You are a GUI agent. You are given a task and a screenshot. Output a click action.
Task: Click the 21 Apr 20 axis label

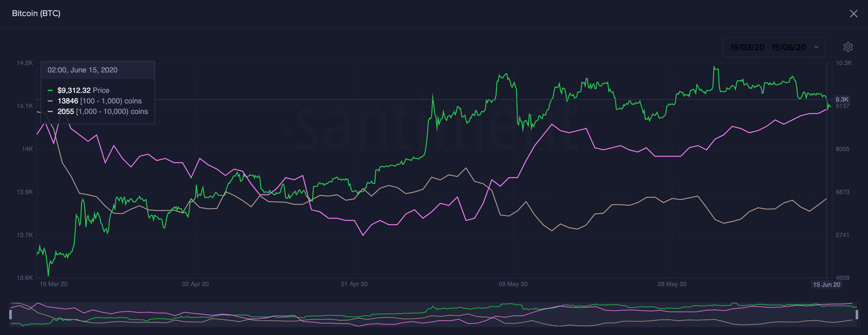[x=354, y=284]
